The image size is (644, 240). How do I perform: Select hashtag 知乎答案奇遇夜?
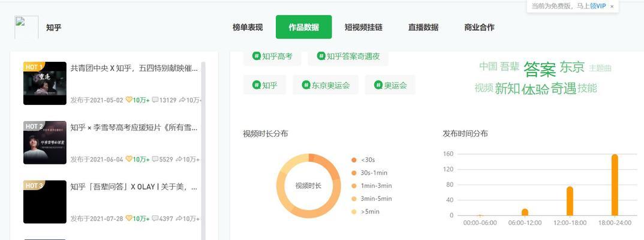click(348, 56)
